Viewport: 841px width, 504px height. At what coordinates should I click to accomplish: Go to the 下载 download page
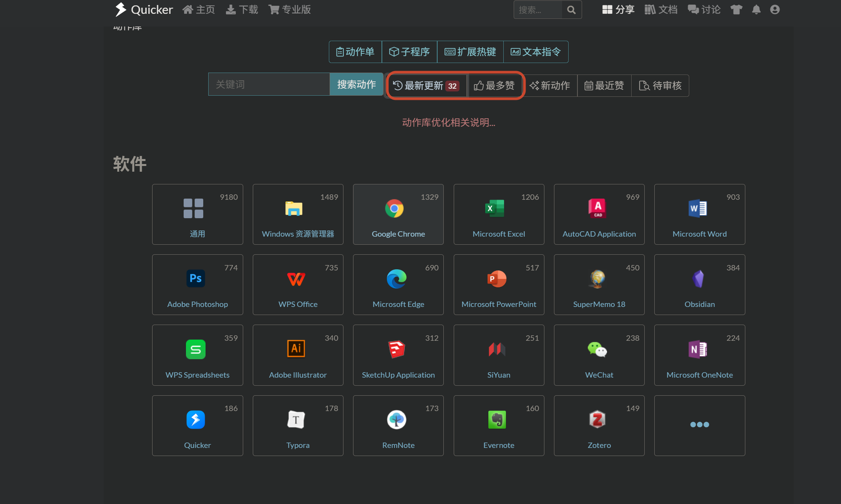pyautogui.click(x=242, y=10)
